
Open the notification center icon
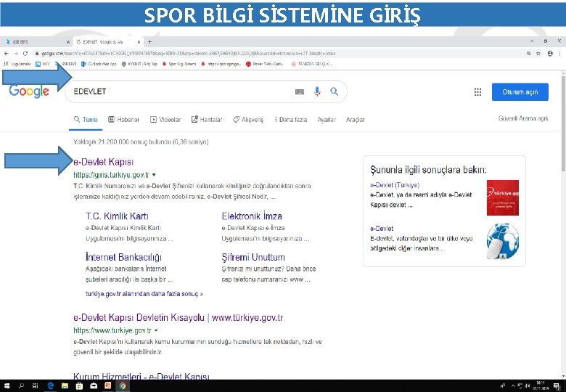click(557, 385)
